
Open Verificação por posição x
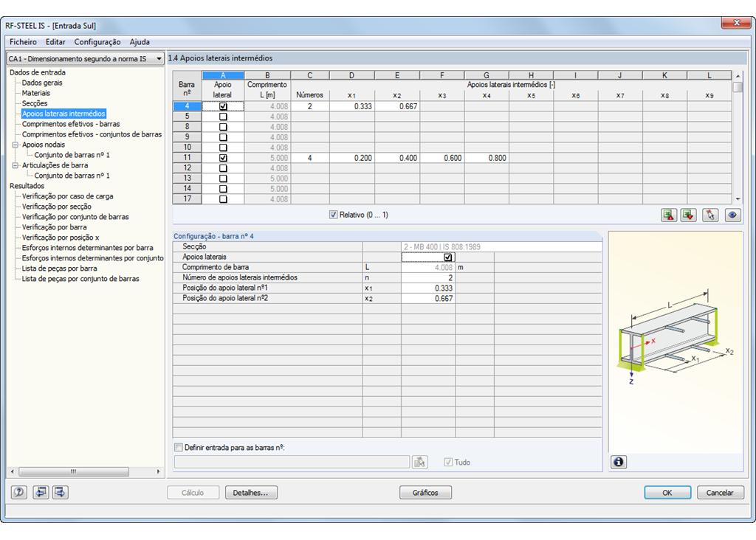pyautogui.click(x=61, y=238)
